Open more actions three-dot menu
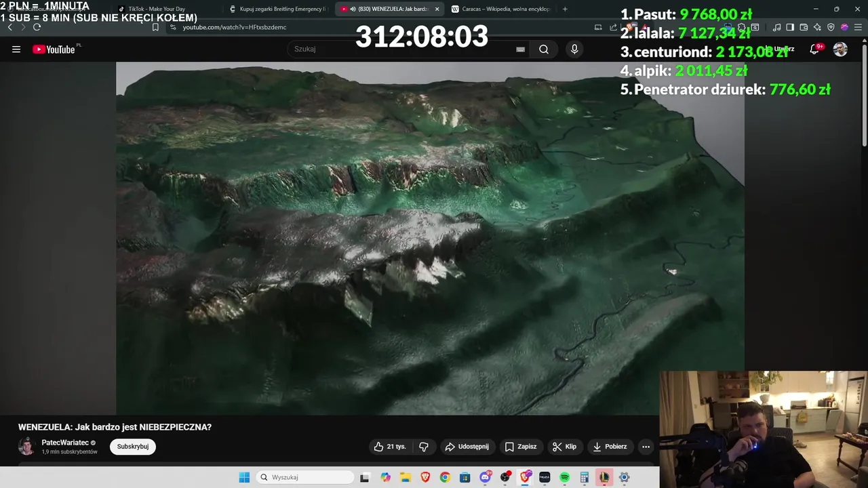The width and height of the screenshot is (868, 488). point(646,447)
